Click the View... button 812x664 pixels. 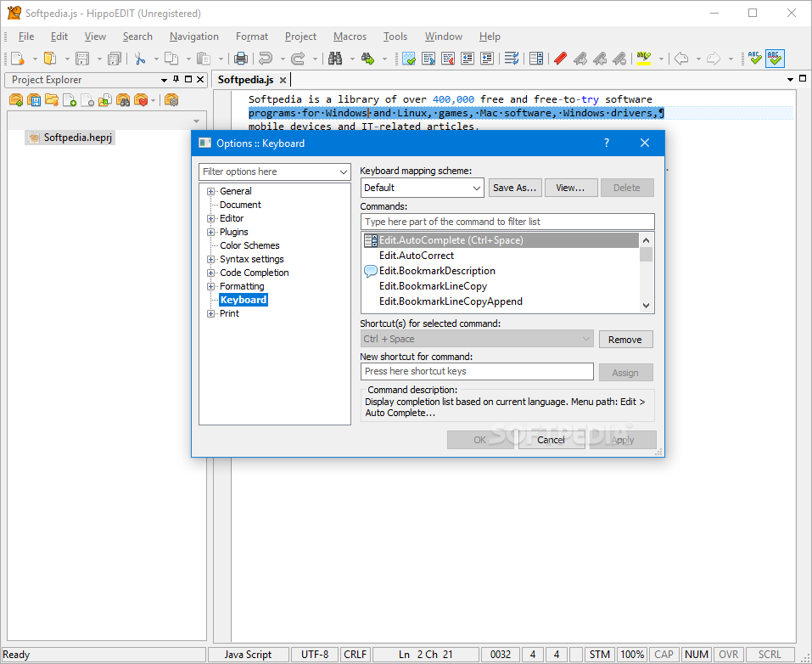click(x=571, y=188)
